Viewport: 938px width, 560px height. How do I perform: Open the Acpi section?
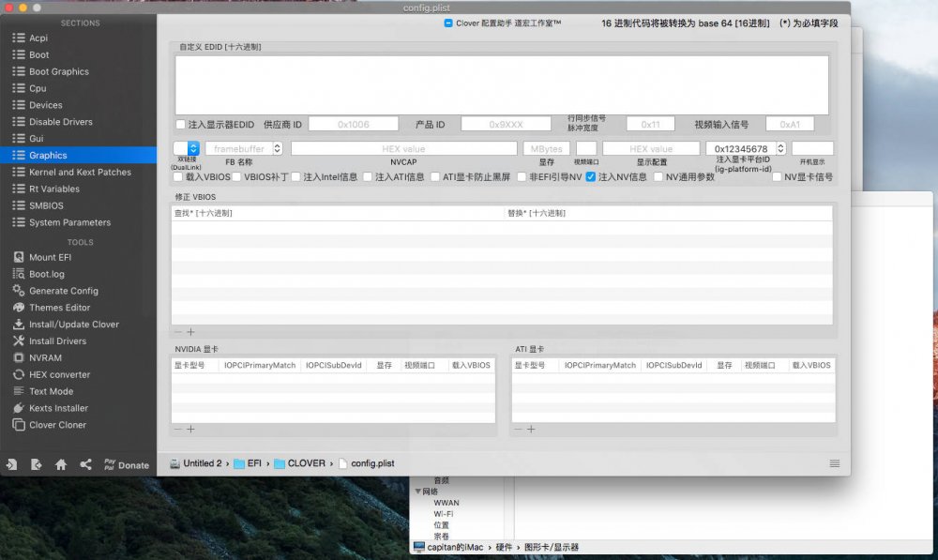click(x=38, y=38)
